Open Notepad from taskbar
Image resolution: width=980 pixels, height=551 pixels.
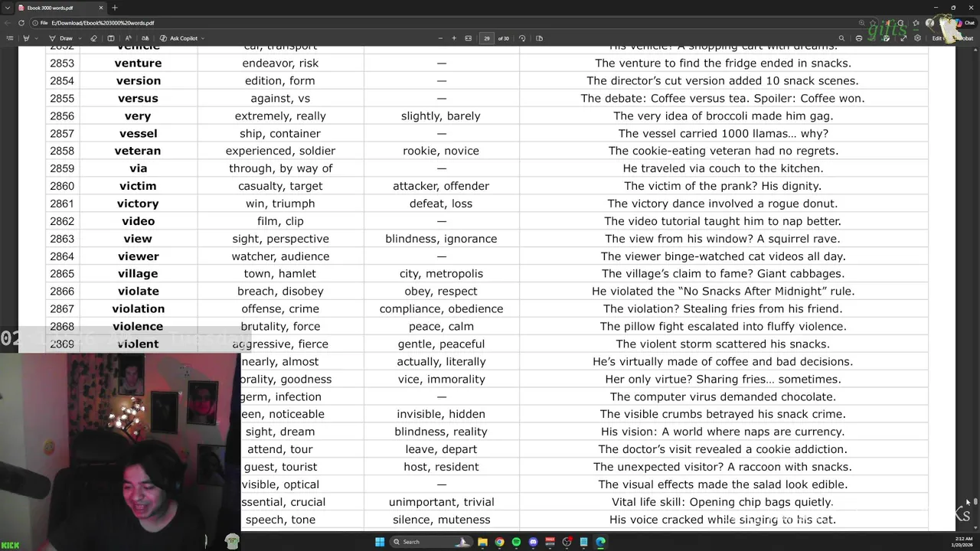(x=583, y=542)
